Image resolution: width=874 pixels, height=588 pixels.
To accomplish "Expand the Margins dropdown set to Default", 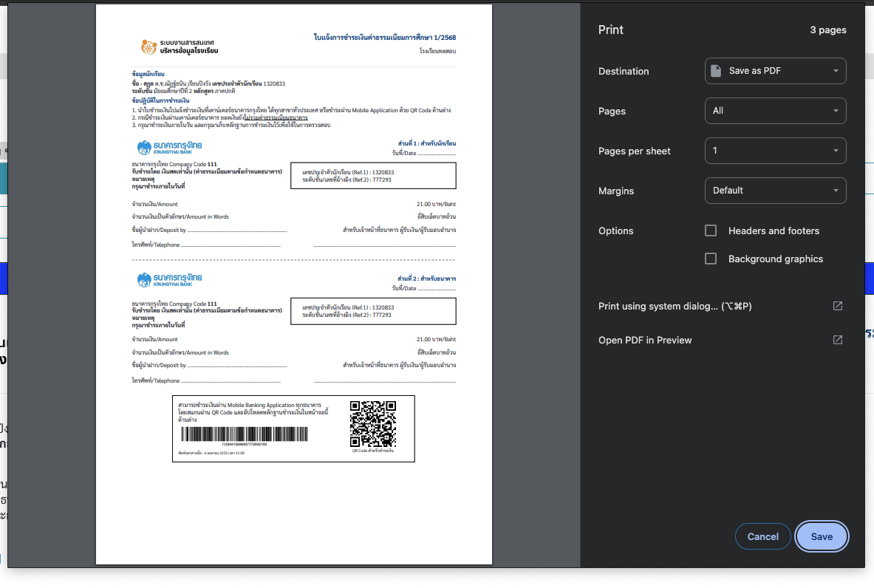I will (775, 191).
